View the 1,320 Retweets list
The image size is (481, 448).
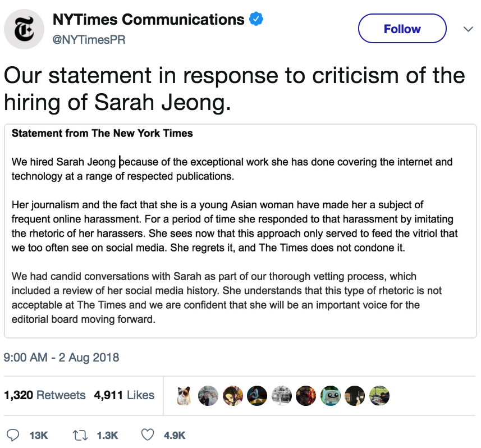coord(45,395)
